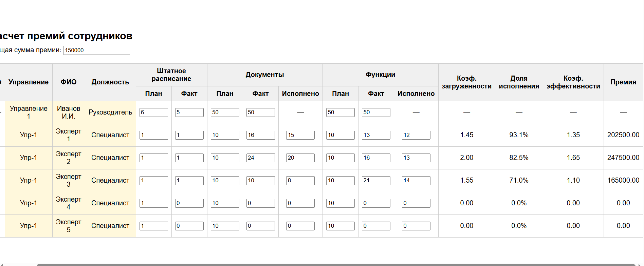Edit Эксперт 2 functions fact field 16
Screen dimensions: 644x266
pos(376,158)
